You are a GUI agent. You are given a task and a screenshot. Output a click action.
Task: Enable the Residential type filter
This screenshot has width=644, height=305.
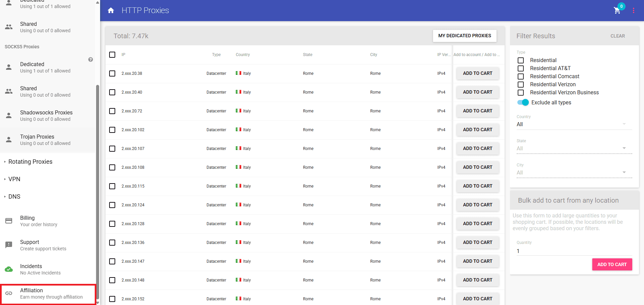(521, 60)
